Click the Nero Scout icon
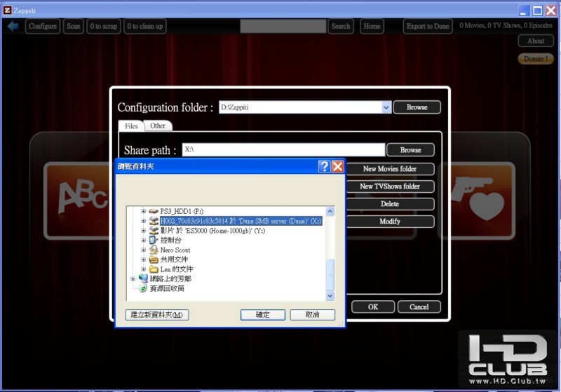This screenshot has height=392, width=561. tap(154, 250)
